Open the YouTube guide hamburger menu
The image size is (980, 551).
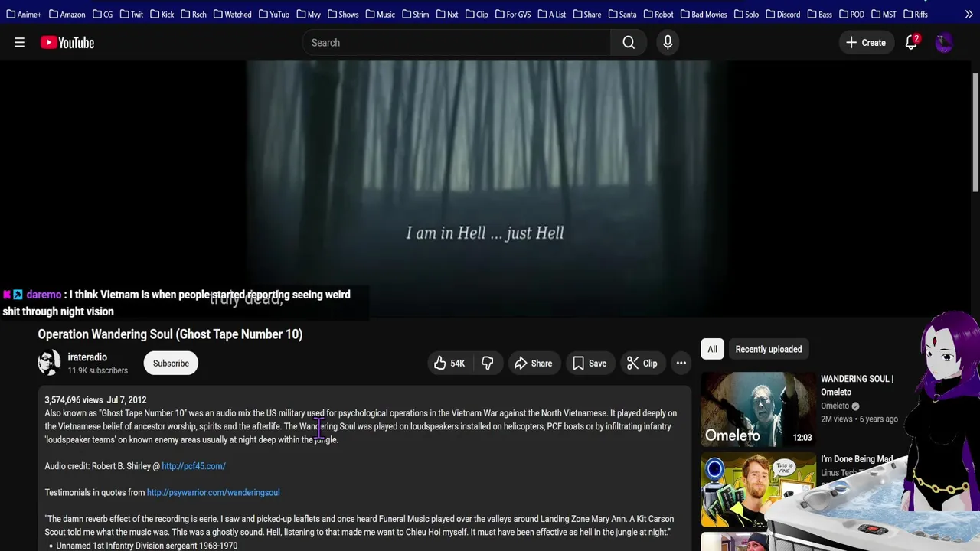[x=20, y=43]
